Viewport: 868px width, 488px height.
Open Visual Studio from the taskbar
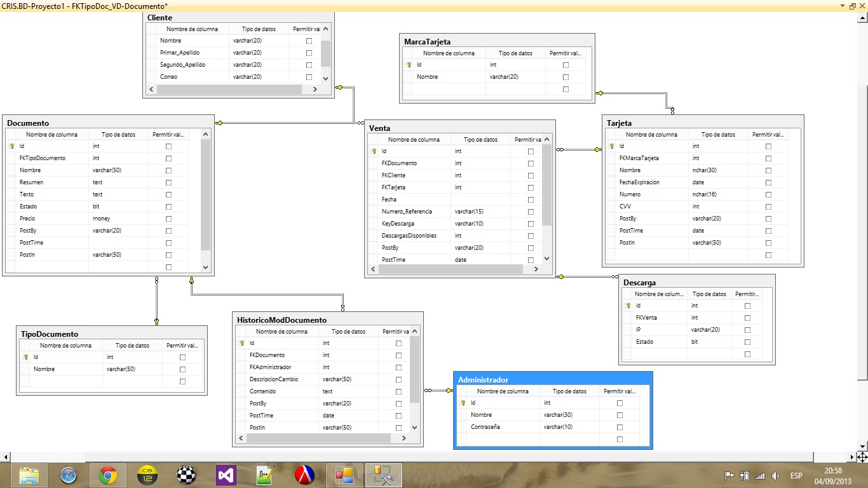point(226,475)
